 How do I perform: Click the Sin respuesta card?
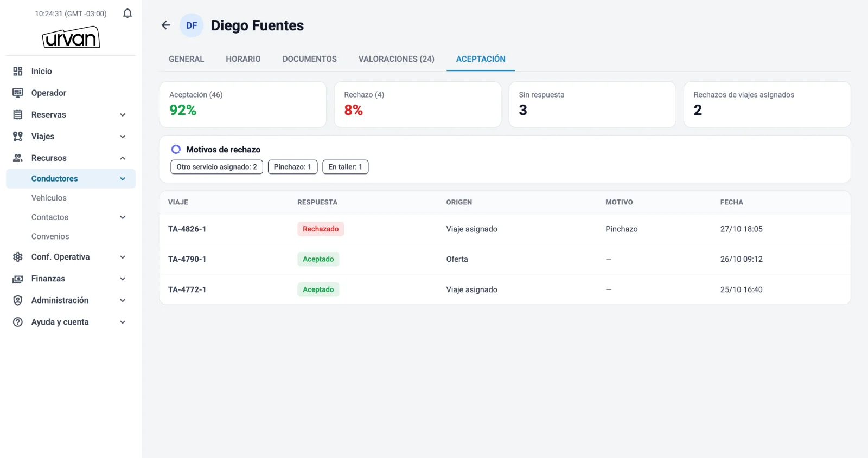click(x=592, y=105)
